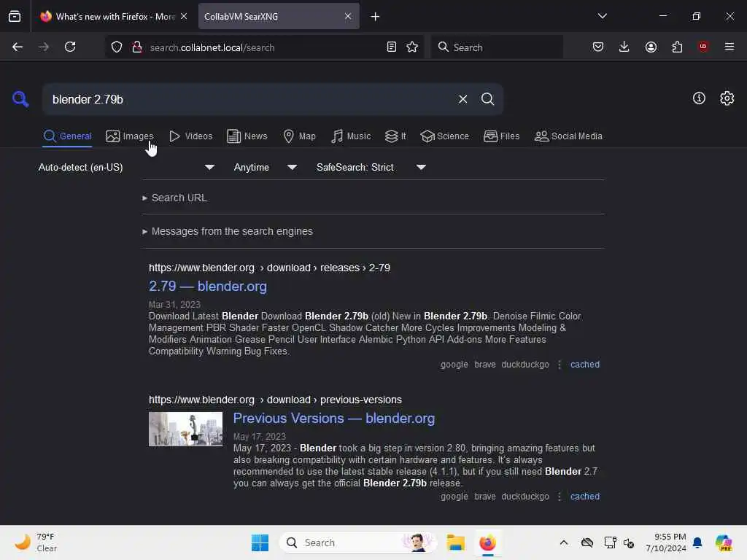This screenshot has height=560, width=747.
Task: Click the insecure connection padlock icon
Action: [137, 47]
